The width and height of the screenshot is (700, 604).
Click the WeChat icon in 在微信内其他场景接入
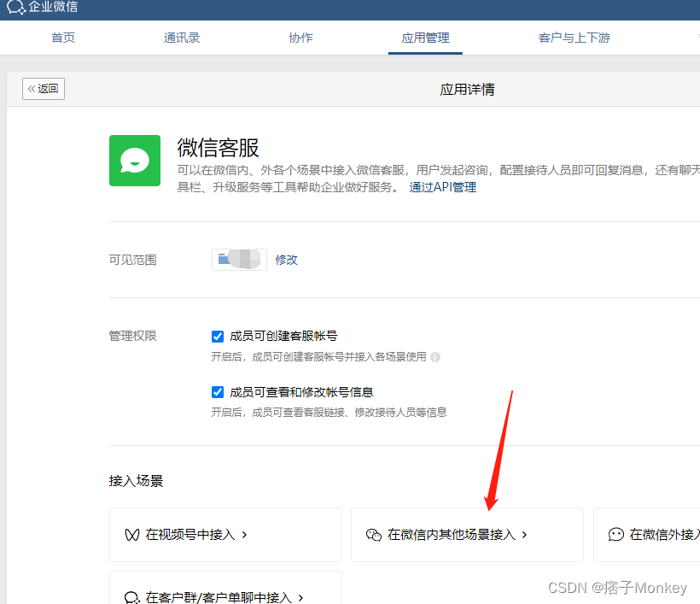point(374,535)
